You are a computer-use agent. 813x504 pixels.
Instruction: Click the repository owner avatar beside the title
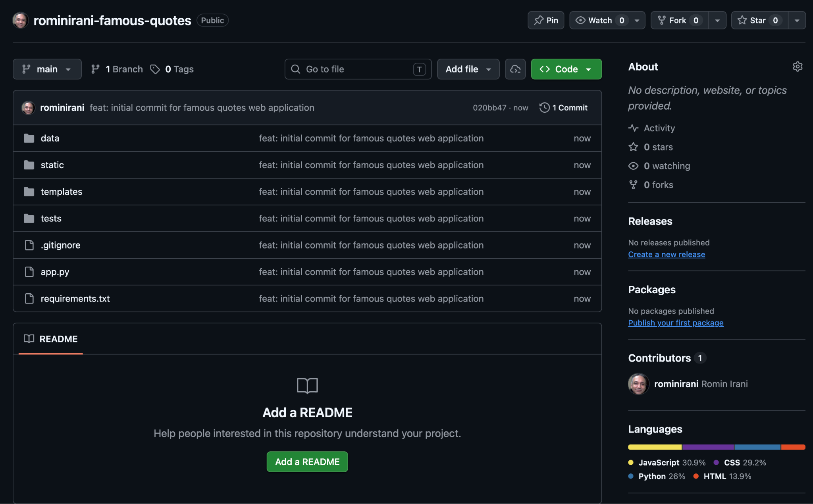click(20, 20)
